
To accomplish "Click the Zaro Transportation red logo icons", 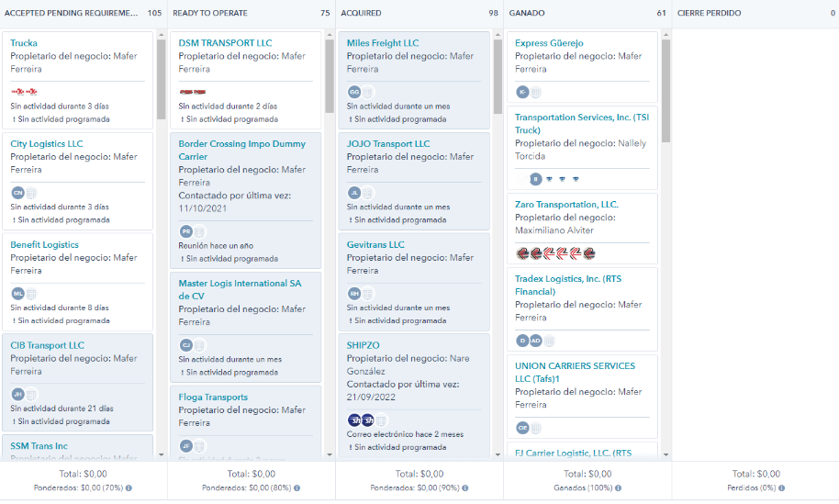I will [555, 253].
